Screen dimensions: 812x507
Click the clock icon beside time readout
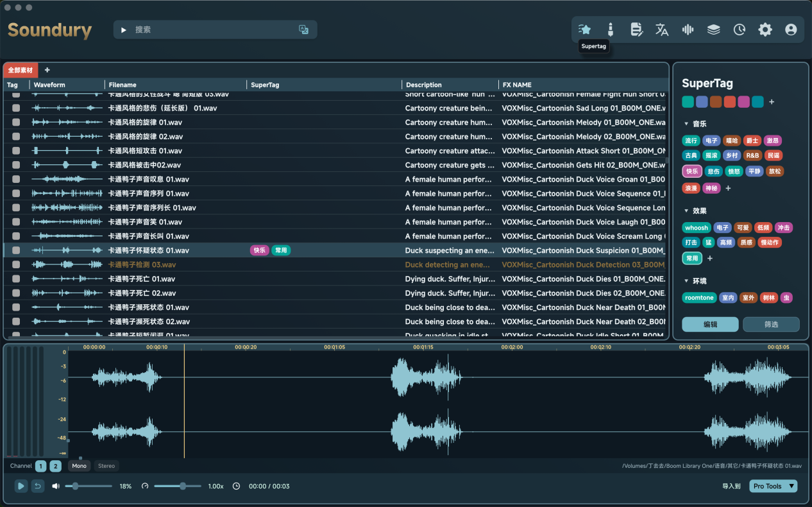236,486
